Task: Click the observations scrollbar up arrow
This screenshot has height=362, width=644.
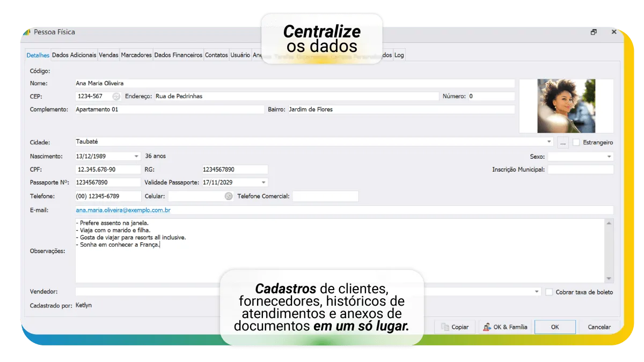Action: 609,223
